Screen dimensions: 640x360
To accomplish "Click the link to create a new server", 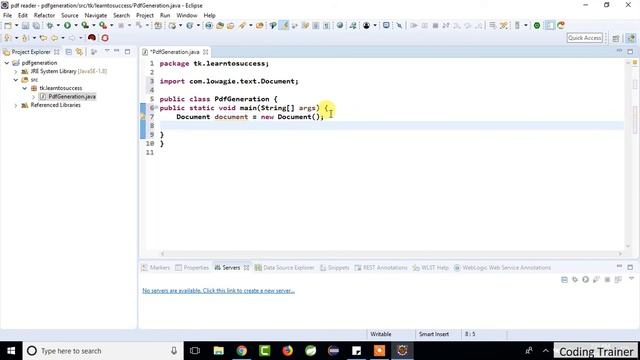I will pos(218,291).
